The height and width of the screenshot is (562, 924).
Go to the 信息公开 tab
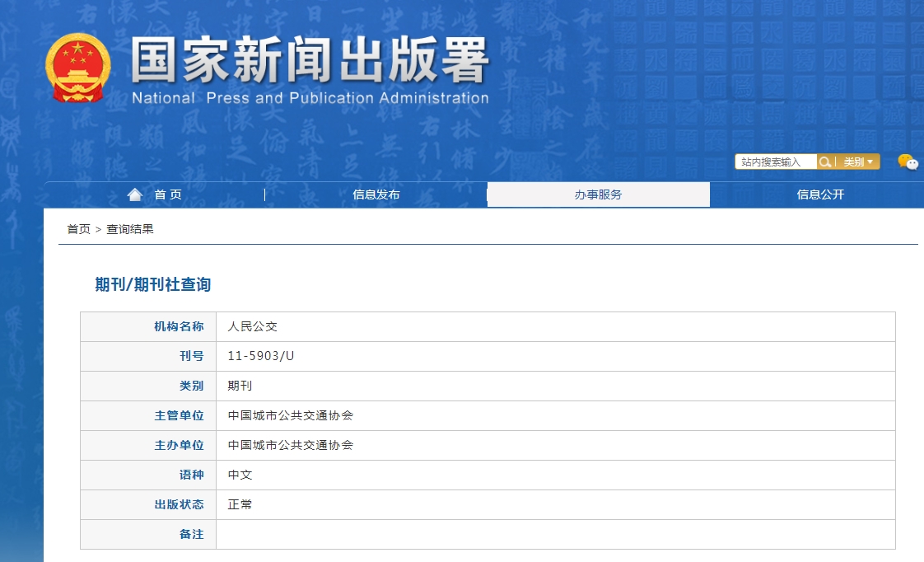tap(820, 194)
